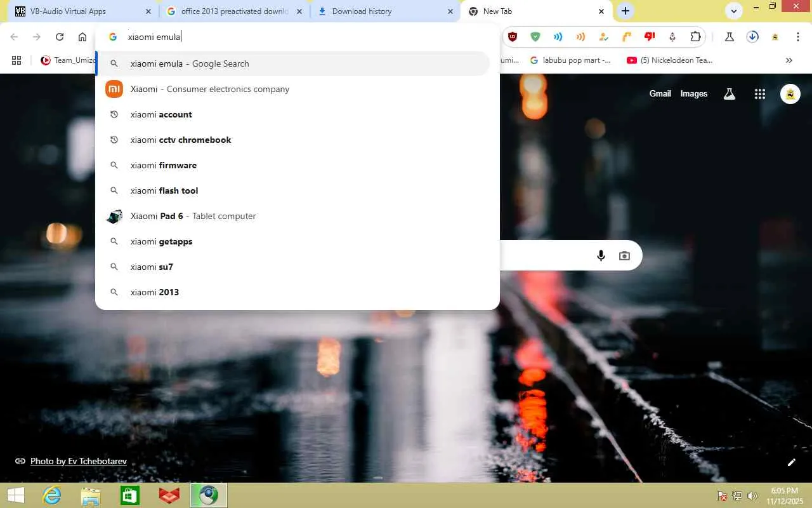Image resolution: width=812 pixels, height=508 pixels.
Task: Open the person-with-checkmark extension icon
Action: tap(604, 37)
